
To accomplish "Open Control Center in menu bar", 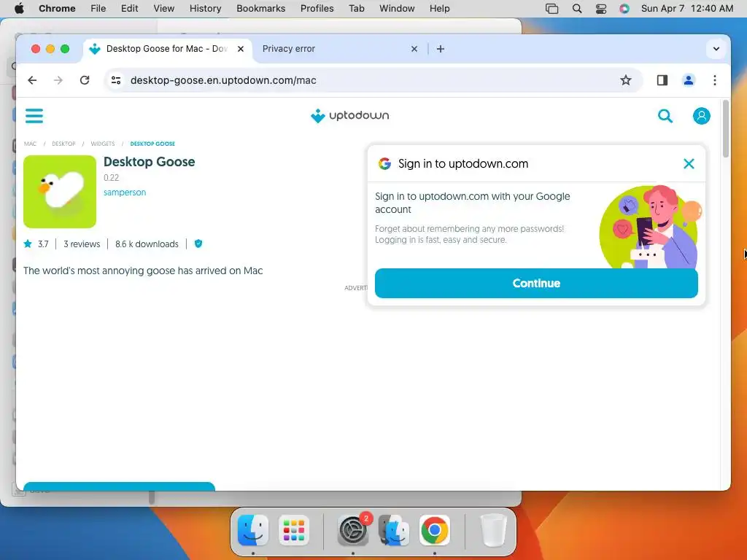I will tap(601, 9).
